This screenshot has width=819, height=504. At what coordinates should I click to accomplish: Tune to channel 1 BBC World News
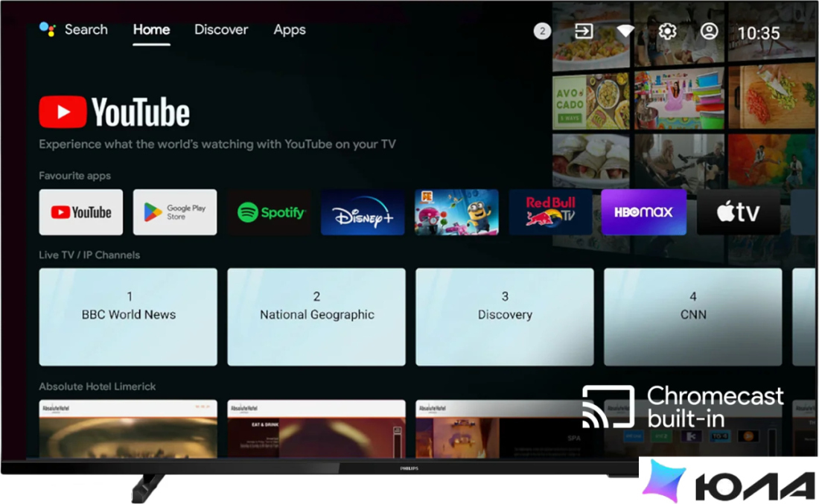pos(128,316)
